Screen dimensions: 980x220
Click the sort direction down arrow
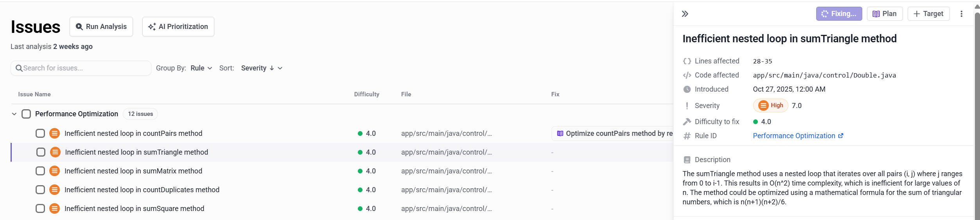pos(272,68)
